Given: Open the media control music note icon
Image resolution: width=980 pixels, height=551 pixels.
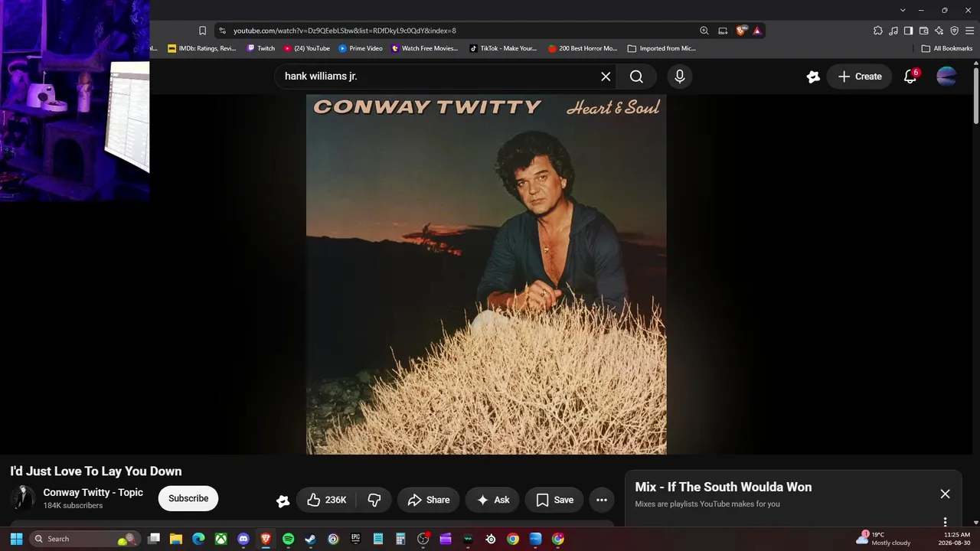Looking at the screenshot, I should coord(893,31).
